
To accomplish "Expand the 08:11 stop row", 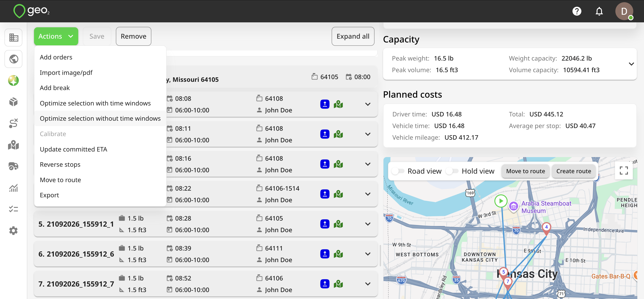I will click(368, 134).
